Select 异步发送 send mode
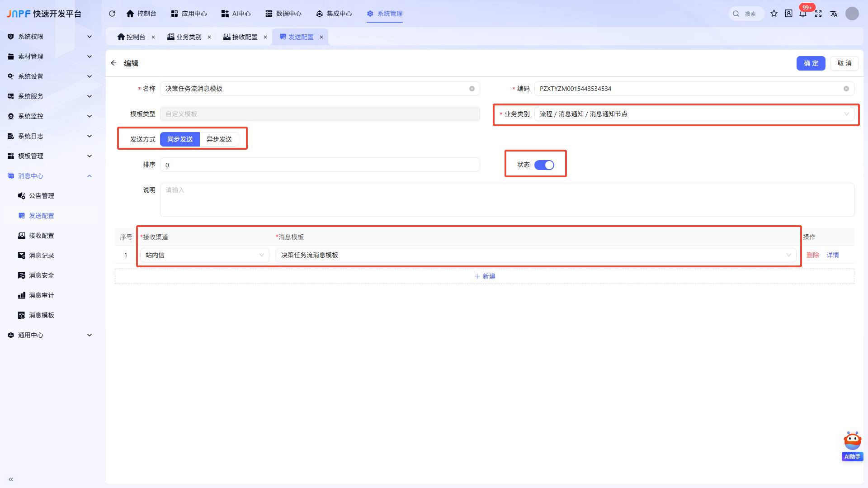The width and height of the screenshot is (868, 488). click(219, 139)
